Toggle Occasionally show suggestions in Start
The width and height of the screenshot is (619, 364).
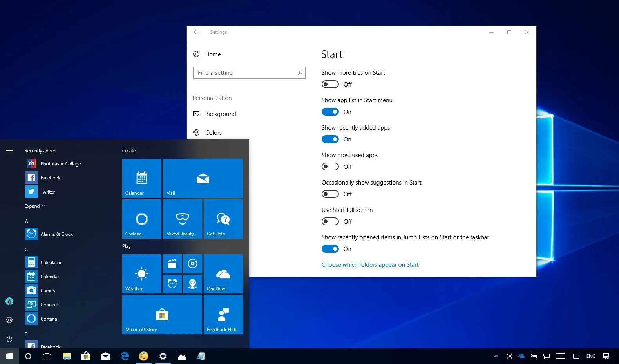pos(330,194)
